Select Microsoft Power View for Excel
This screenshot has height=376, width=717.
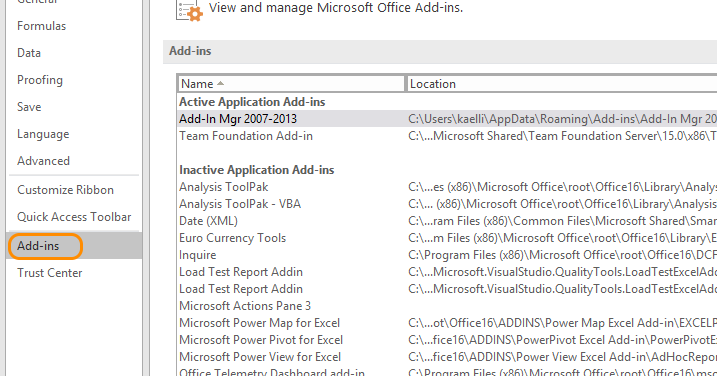coord(260,357)
